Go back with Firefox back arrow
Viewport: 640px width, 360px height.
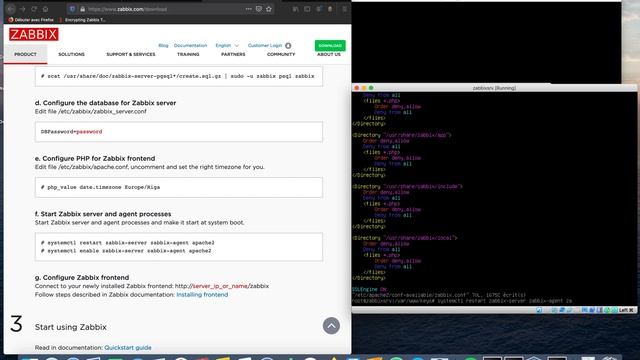(11, 9)
